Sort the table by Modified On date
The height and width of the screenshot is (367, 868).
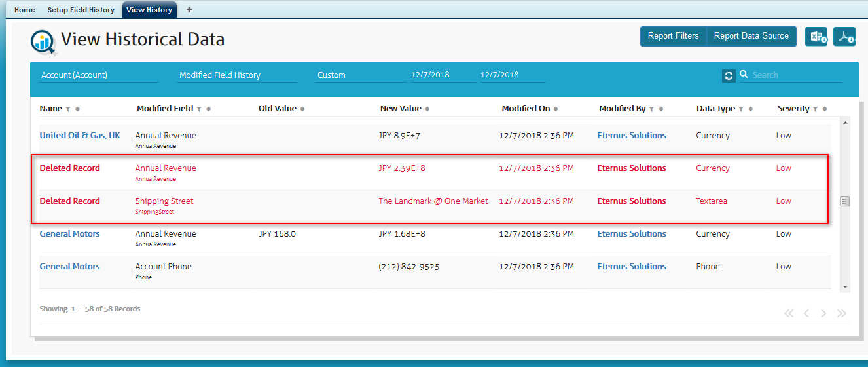point(556,109)
